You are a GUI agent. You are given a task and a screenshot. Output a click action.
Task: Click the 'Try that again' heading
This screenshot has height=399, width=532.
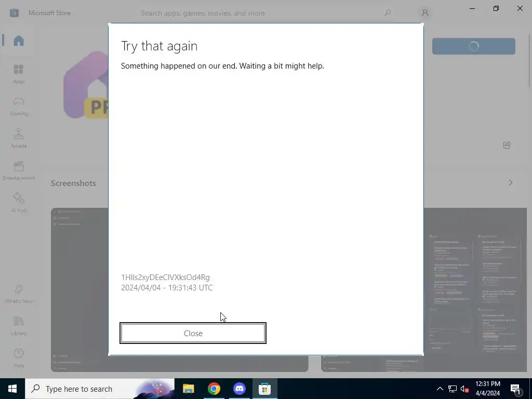[159, 46]
